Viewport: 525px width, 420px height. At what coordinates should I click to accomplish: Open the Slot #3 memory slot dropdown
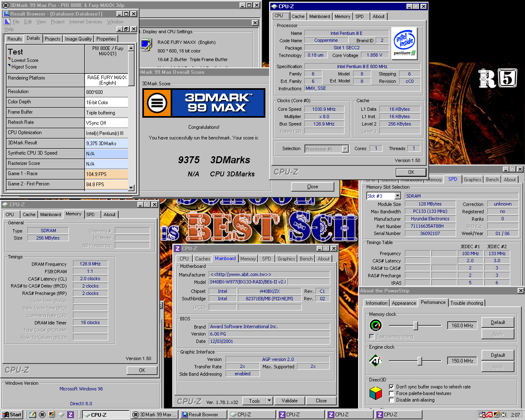pos(397,196)
